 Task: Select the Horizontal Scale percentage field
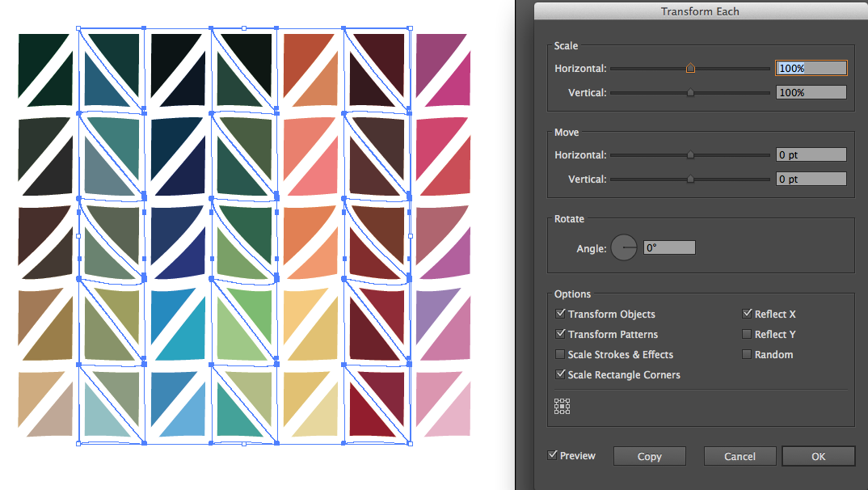pos(811,68)
